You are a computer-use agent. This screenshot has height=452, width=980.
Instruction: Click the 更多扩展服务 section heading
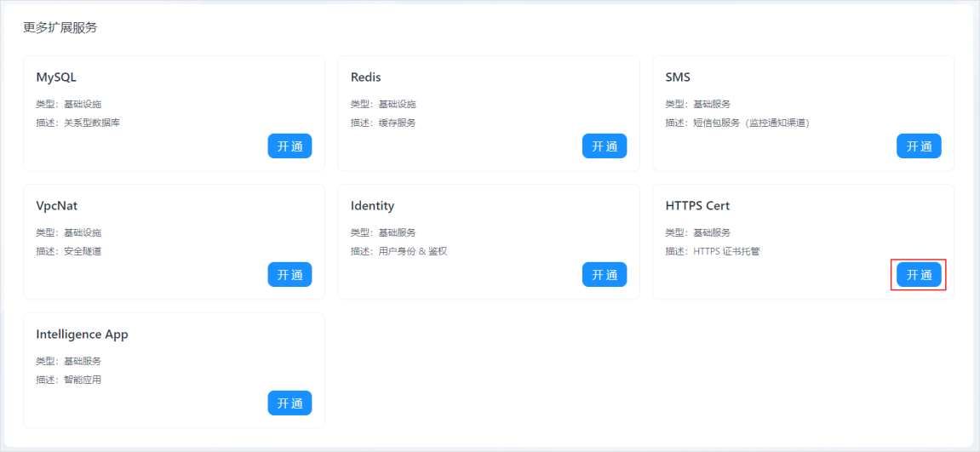[x=60, y=28]
